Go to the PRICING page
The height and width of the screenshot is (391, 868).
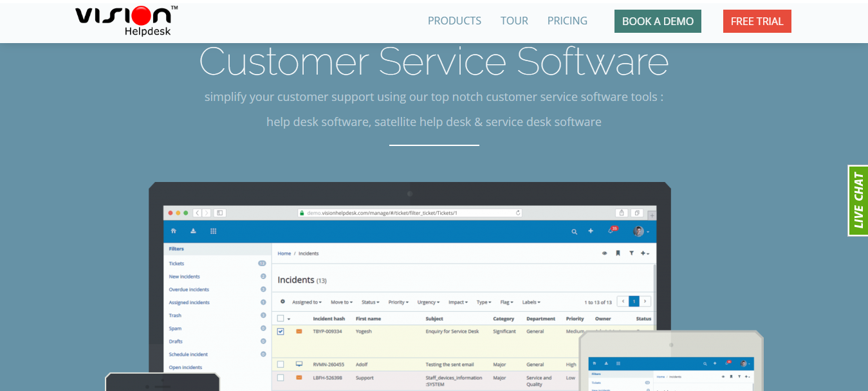[x=567, y=21]
